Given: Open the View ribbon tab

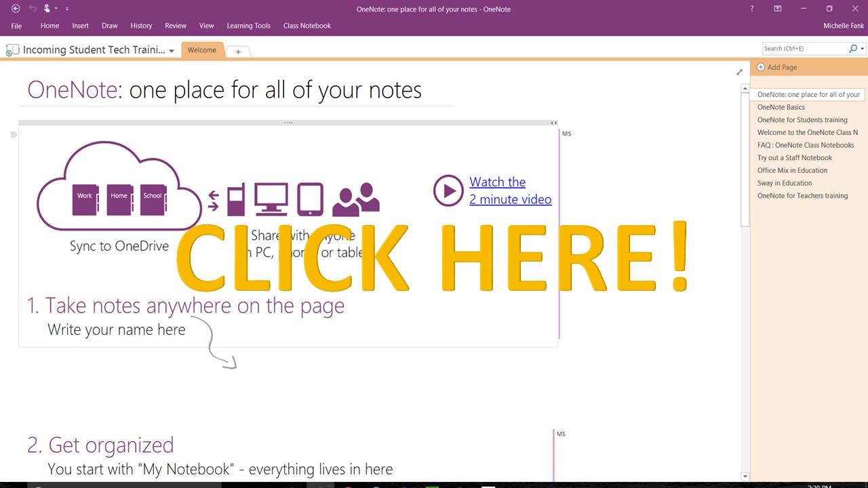Looking at the screenshot, I should click(x=207, y=26).
